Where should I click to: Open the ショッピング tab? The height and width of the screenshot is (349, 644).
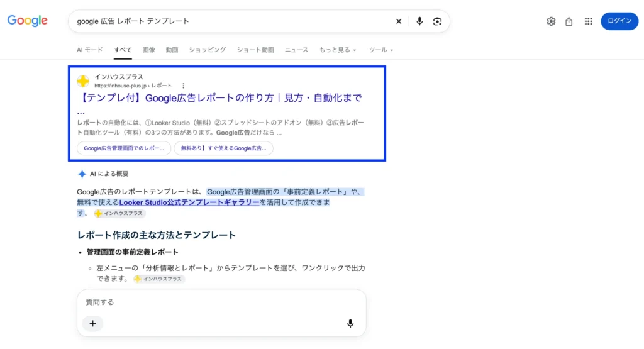[208, 50]
